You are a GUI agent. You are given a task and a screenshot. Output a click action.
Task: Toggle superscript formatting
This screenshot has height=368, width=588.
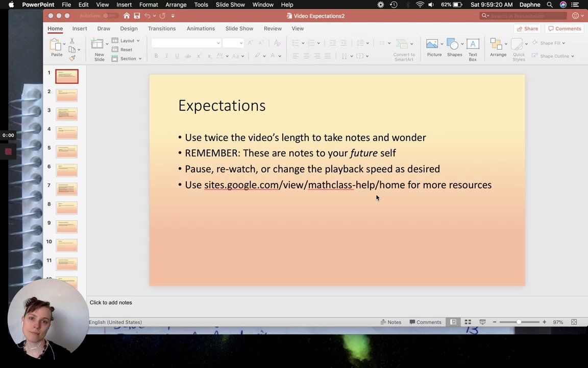(x=199, y=56)
